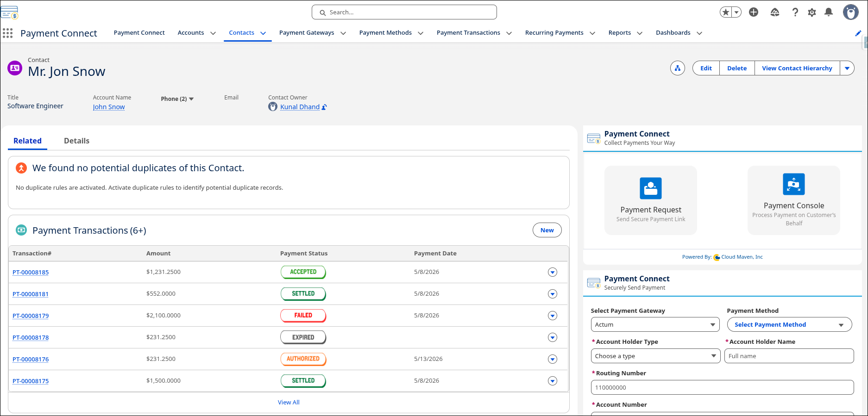Expand the Payment Gateways tab chevron
The height and width of the screenshot is (416, 868).
pyautogui.click(x=343, y=33)
